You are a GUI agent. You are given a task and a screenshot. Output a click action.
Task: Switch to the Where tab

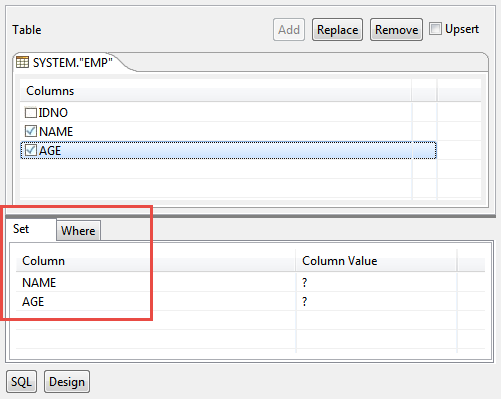coord(78,230)
